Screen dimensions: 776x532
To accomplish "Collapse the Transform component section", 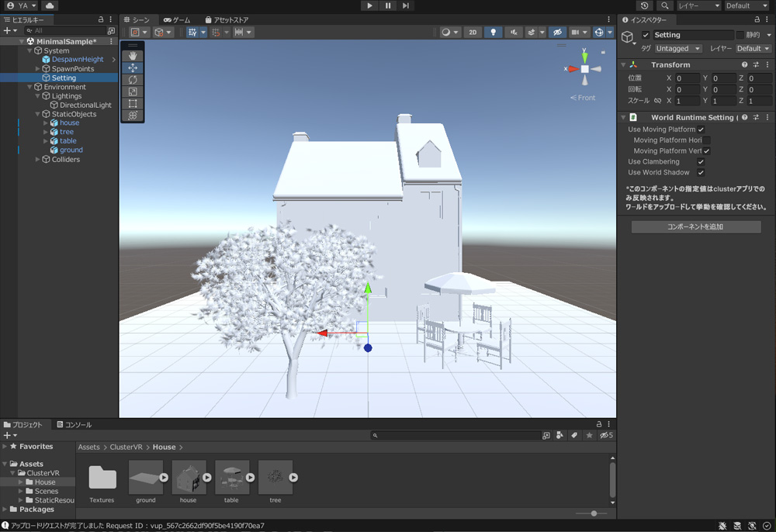I will pos(624,65).
